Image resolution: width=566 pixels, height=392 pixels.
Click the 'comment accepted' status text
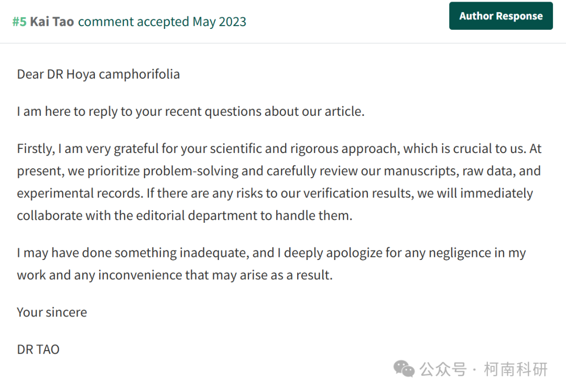pos(134,21)
